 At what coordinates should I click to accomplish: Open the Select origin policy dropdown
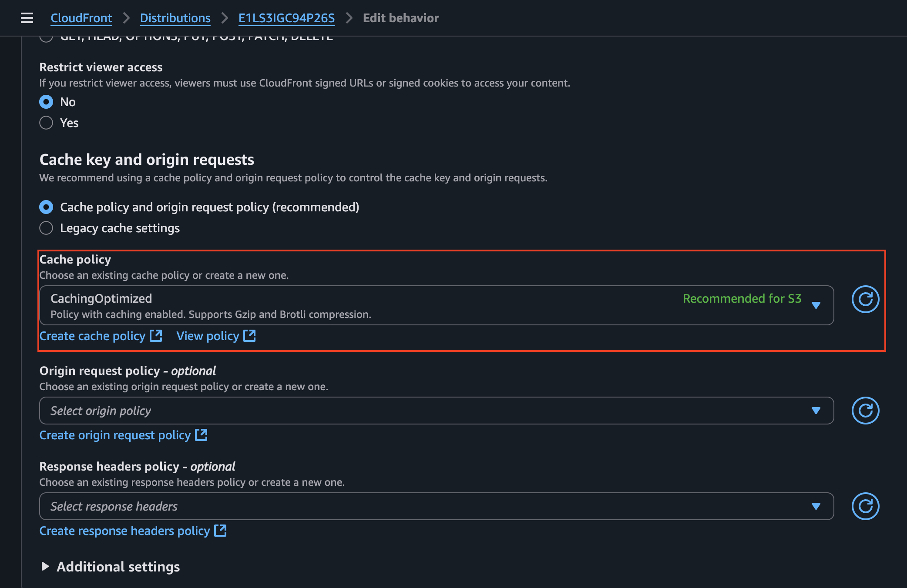pos(816,410)
